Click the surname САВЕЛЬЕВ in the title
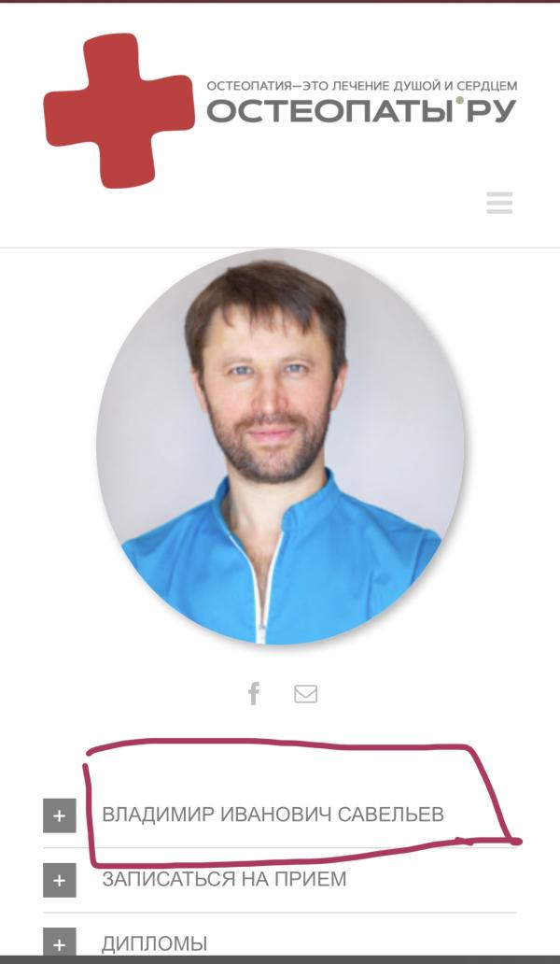 click(x=390, y=815)
